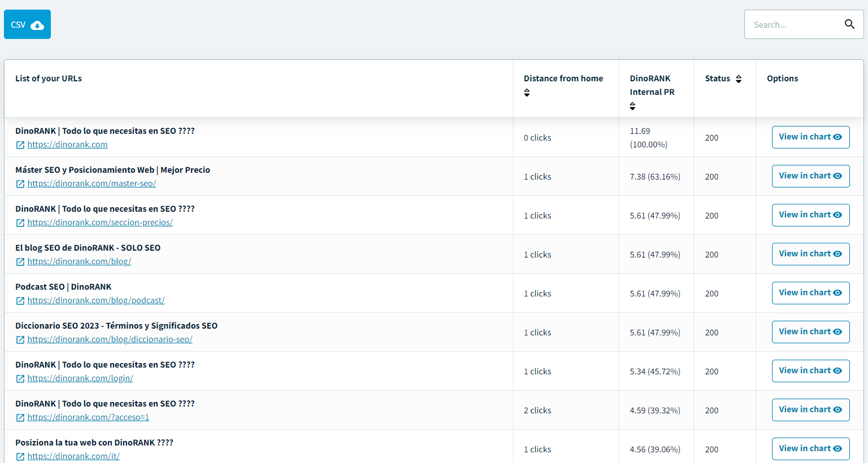Click the external link icon beside dinorank.com/blog/diccionario-seo/

click(x=20, y=340)
